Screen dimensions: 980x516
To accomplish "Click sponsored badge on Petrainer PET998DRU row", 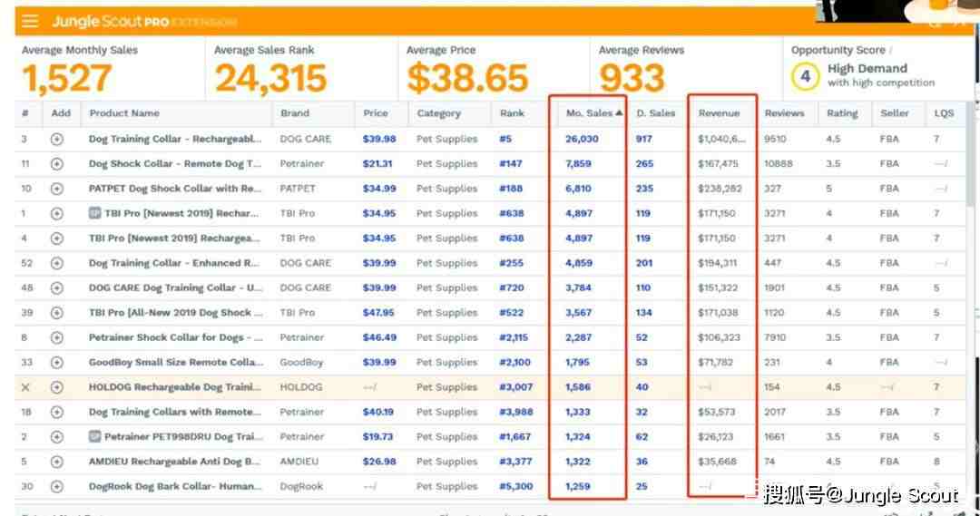I will coord(94,437).
